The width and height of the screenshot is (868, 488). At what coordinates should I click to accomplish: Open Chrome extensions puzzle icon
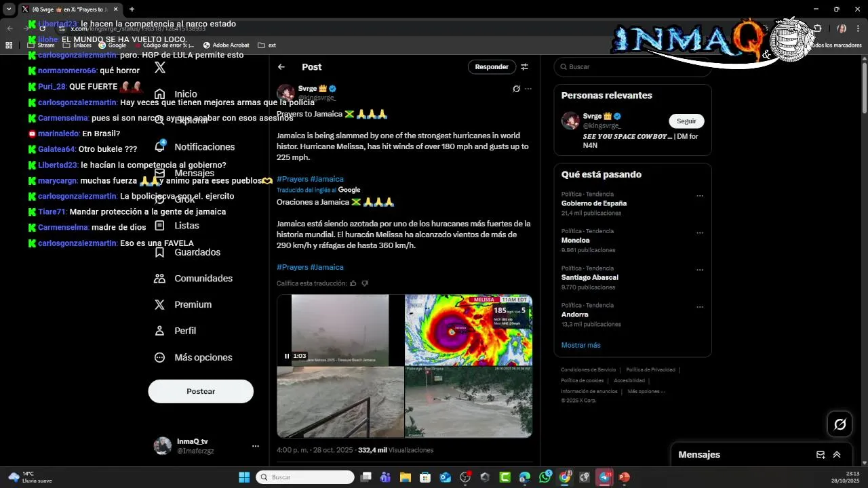[817, 28]
